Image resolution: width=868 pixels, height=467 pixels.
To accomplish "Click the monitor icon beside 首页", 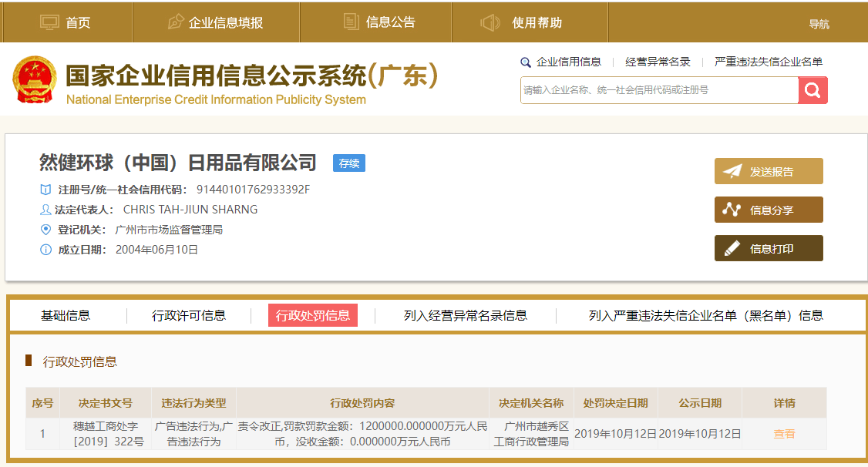I will click(49, 22).
